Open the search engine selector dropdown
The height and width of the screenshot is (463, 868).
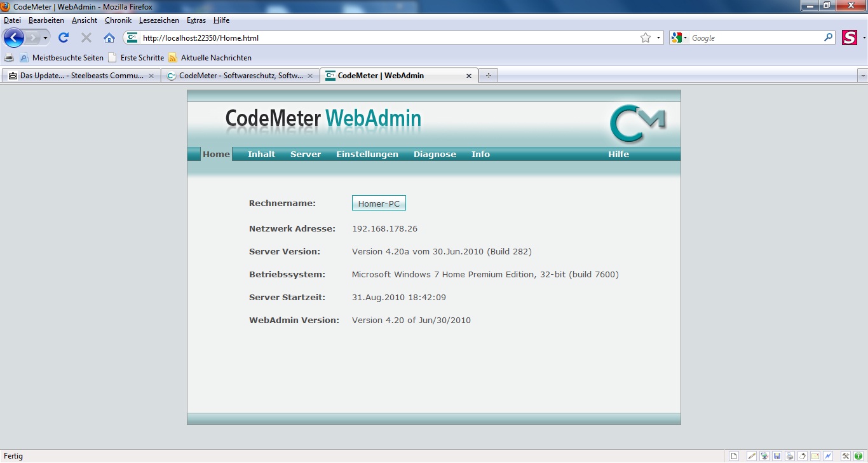[x=679, y=38]
